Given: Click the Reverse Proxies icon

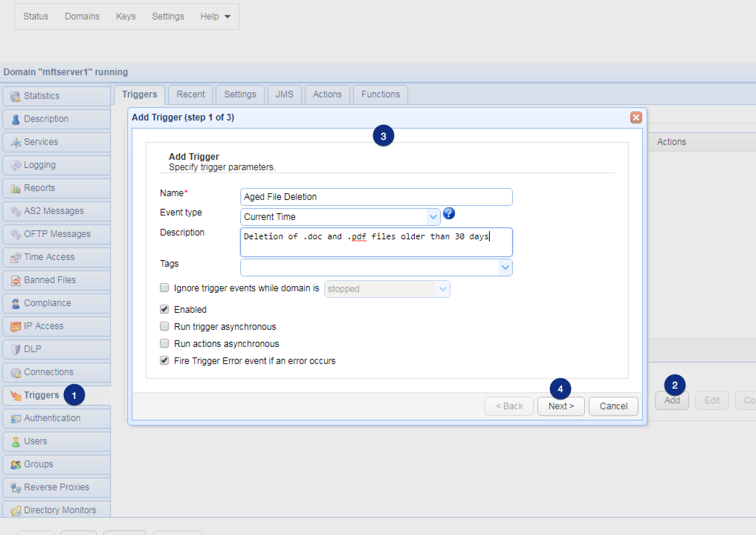Looking at the screenshot, I should click(x=16, y=487).
